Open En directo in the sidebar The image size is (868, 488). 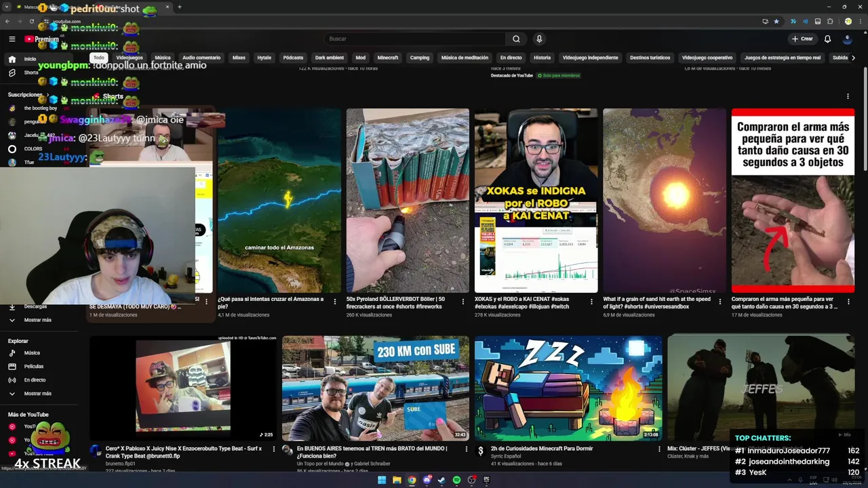coord(35,380)
